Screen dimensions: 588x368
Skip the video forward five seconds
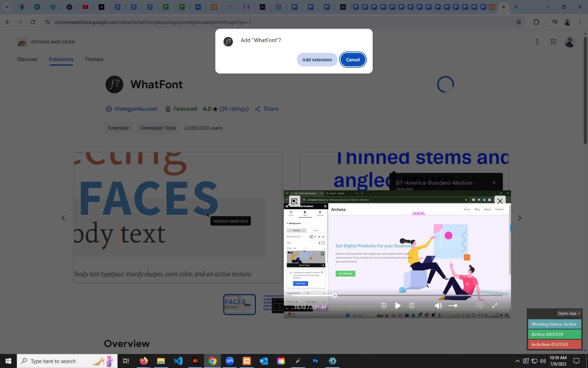[x=412, y=306]
